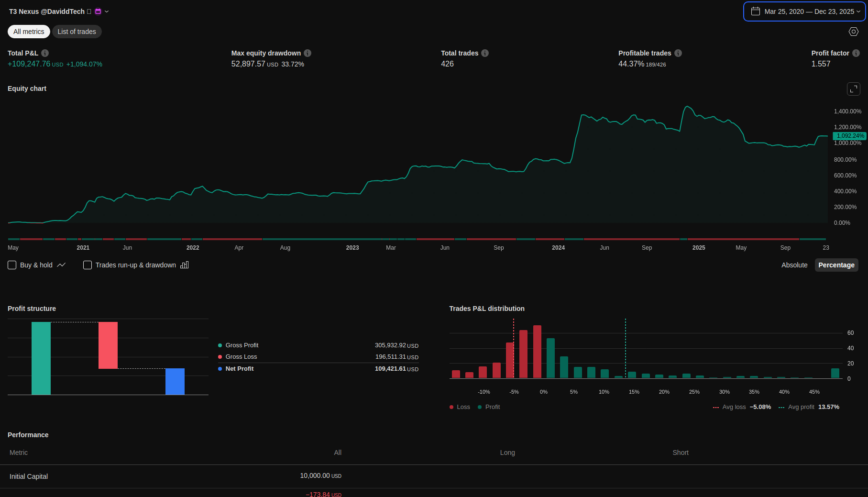The height and width of the screenshot is (497, 868).
Task: Select Percentage display mode
Action: (836, 265)
